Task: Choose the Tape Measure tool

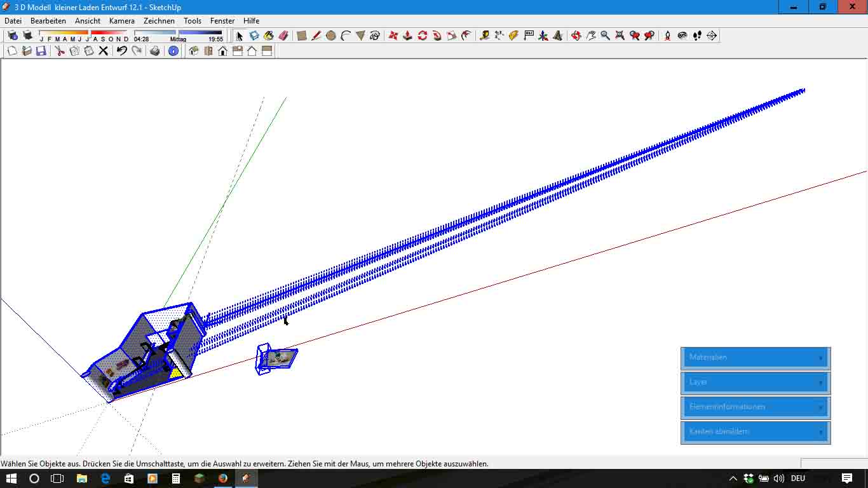Action: coord(485,36)
